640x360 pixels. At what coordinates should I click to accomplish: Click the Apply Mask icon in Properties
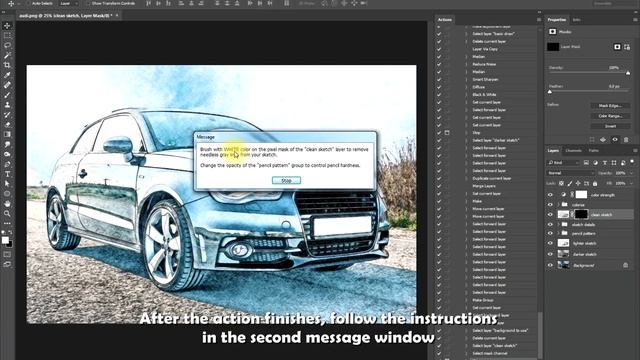click(x=603, y=140)
